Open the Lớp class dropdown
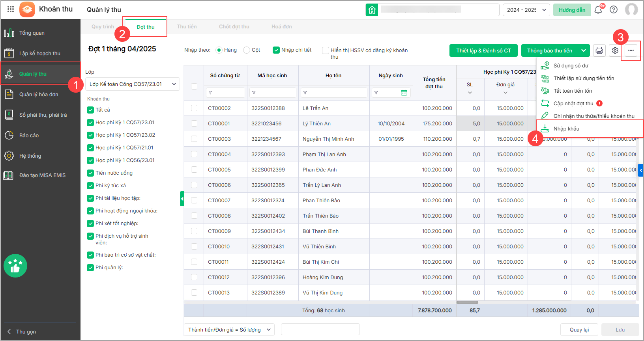Viewport: 644px width, 341px height. pyautogui.click(x=133, y=84)
